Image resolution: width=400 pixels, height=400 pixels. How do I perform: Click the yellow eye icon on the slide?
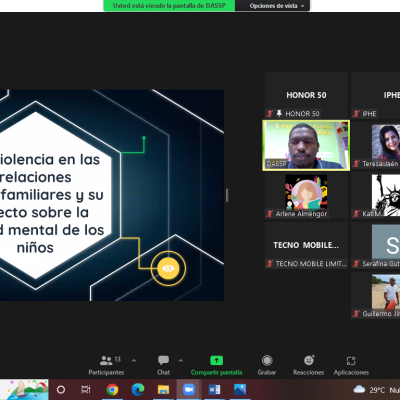click(168, 268)
